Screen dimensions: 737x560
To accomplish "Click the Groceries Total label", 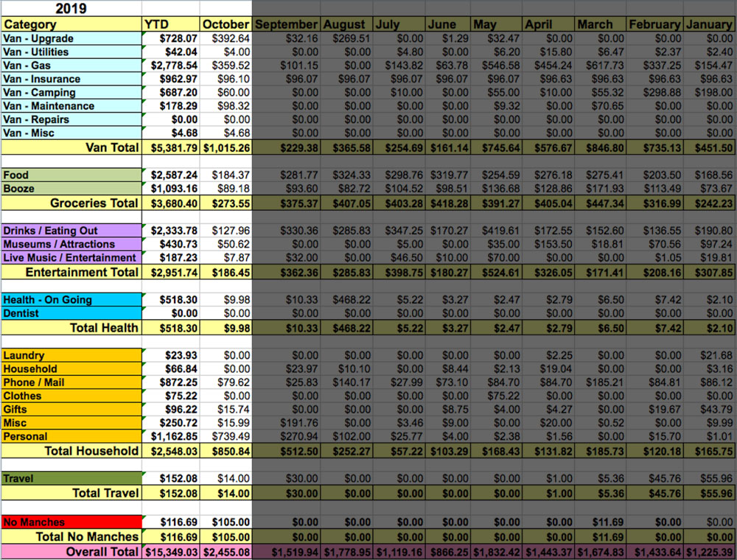I will point(70,203).
